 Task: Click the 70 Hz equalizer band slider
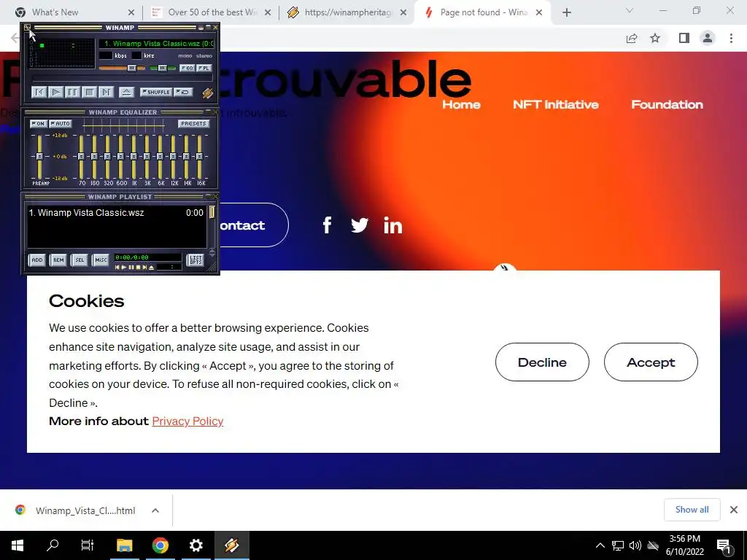click(x=82, y=156)
